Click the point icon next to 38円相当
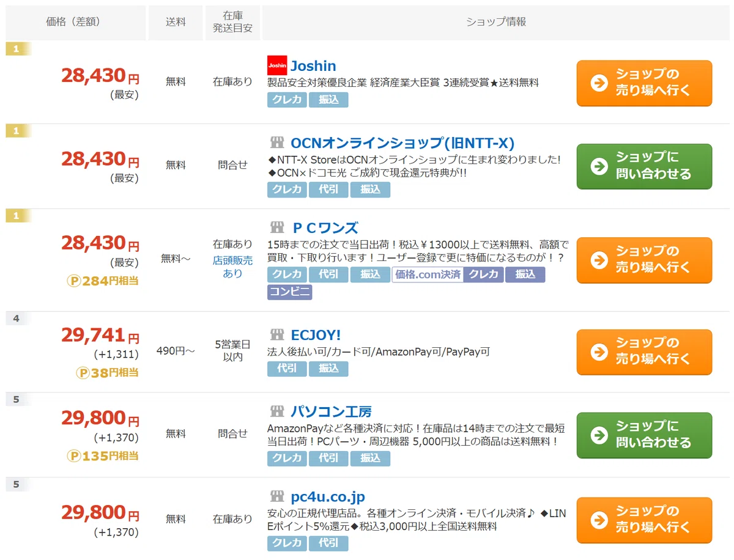The width and height of the screenshot is (734, 560). [83, 372]
